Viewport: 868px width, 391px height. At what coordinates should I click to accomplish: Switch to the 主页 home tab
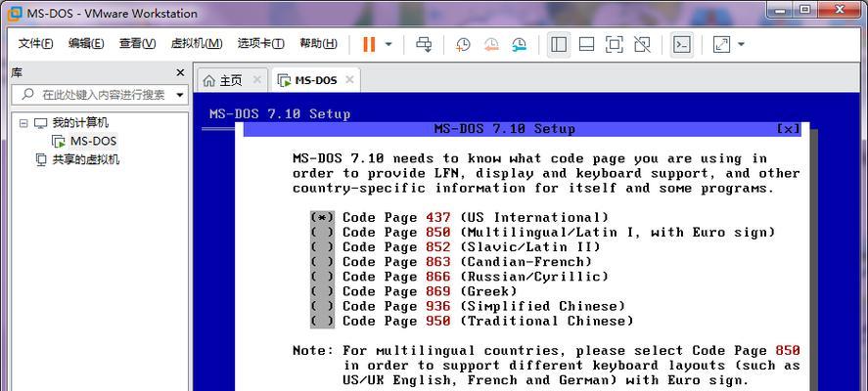231,81
